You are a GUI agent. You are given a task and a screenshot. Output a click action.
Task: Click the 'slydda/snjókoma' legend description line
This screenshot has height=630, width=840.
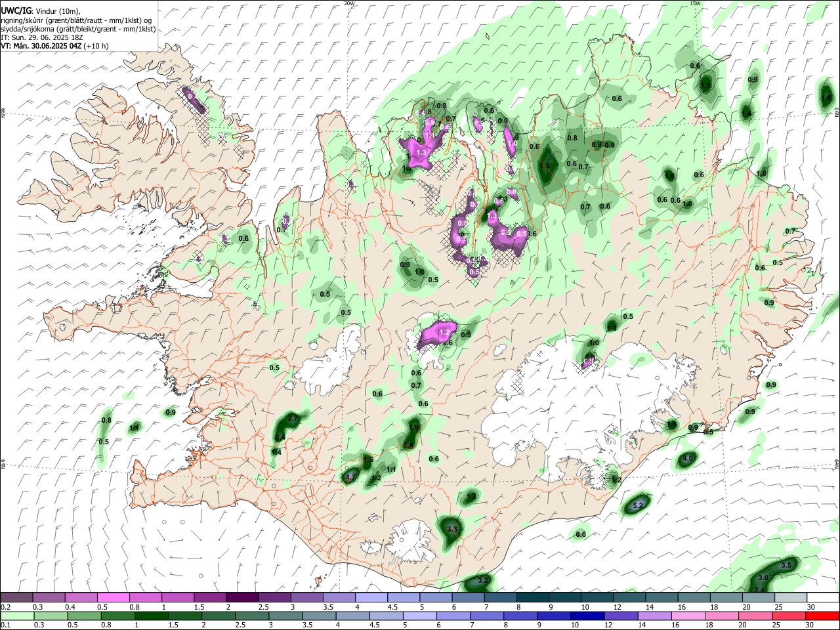[78, 29]
